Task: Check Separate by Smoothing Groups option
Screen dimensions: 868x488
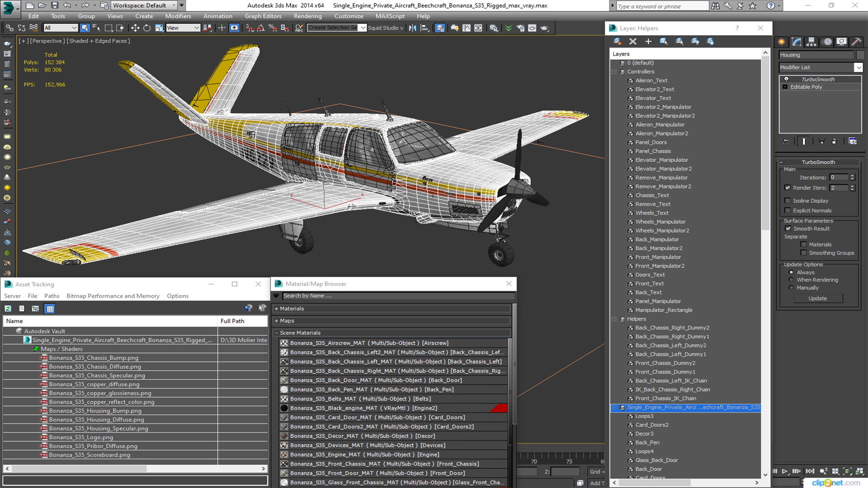Action: (803, 253)
